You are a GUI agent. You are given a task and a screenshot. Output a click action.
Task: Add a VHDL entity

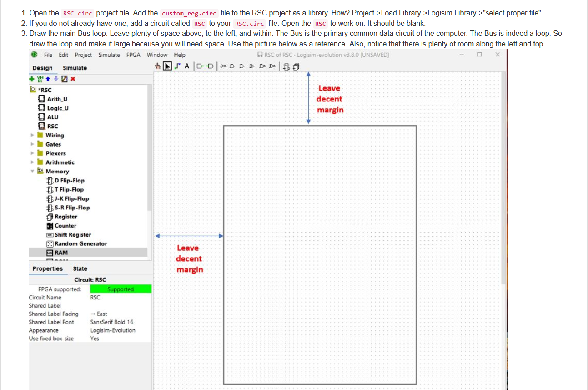(40, 79)
